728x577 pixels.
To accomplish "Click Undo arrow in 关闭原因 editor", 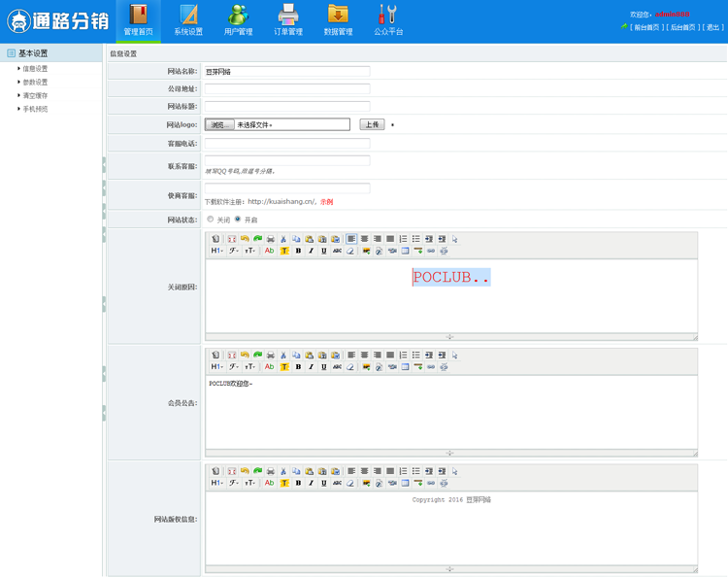I will [245, 239].
